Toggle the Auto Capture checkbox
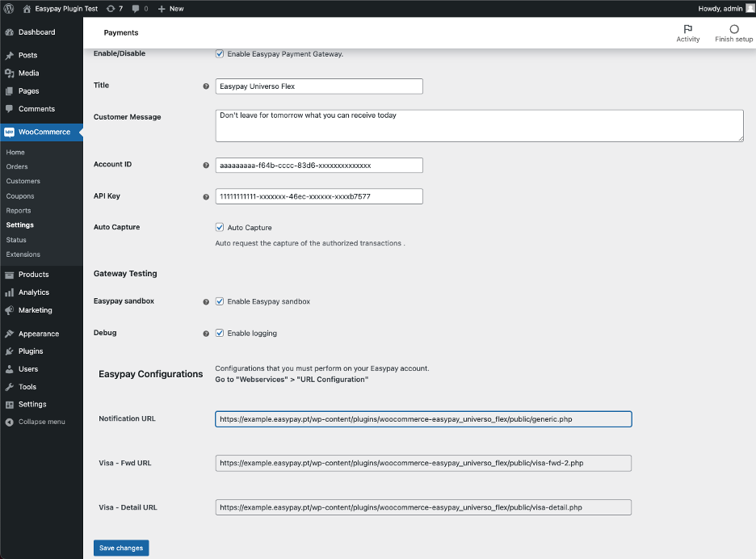The width and height of the screenshot is (756, 559). coord(220,227)
